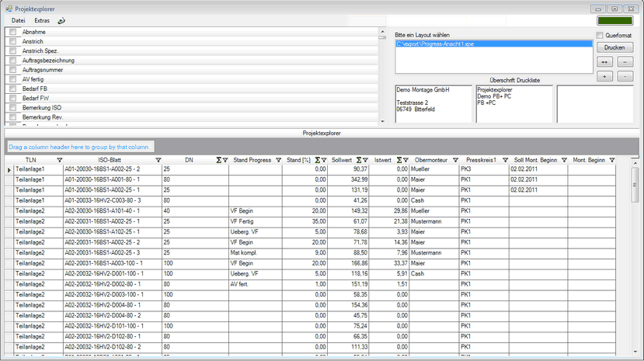Select the Progress-Ansicht1.xpe layout entry
644x361 pixels.
coord(493,44)
